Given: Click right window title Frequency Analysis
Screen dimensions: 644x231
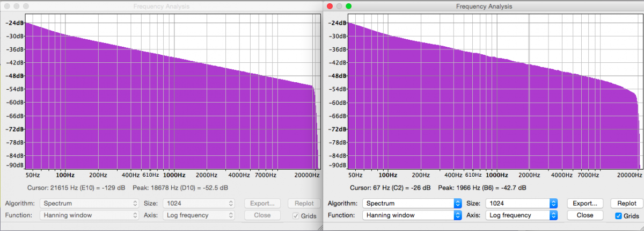Looking at the screenshot, I should (484, 6).
